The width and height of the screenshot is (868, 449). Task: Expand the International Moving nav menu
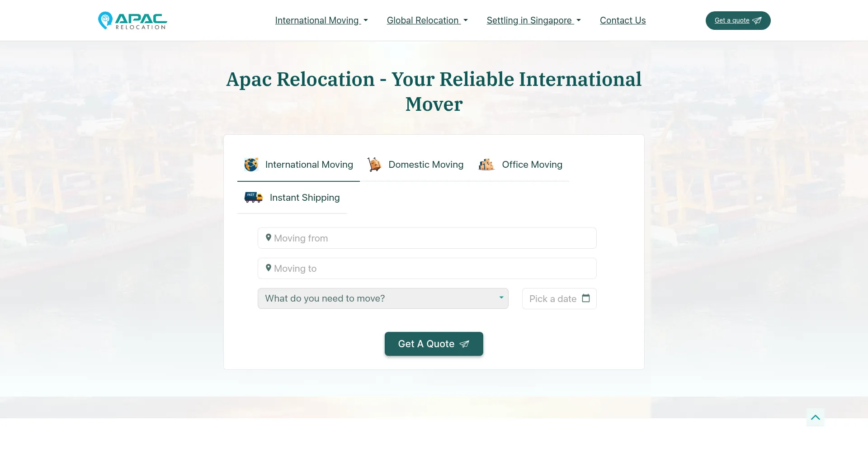click(321, 20)
